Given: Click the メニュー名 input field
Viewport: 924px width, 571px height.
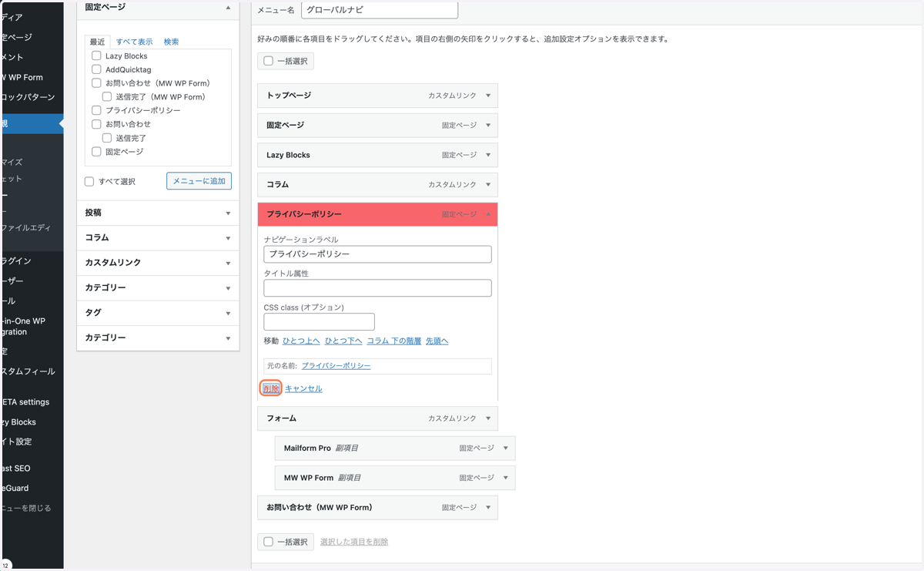Looking at the screenshot, I should click(x=380, y=10).
